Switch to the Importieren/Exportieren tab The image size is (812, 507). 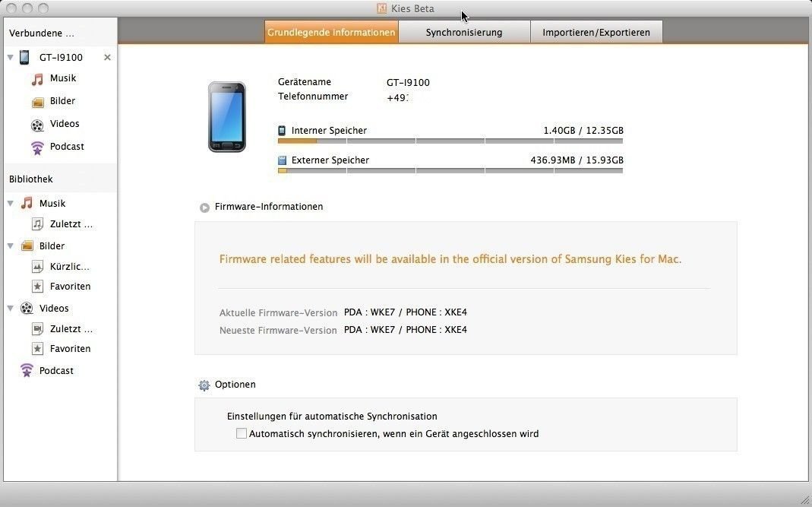click(596, 32)
